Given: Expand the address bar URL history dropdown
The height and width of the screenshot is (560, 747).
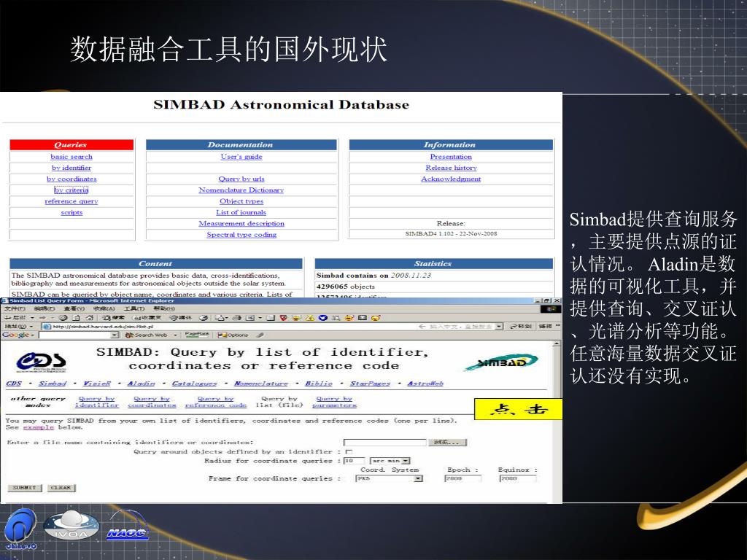Looking at the screenshot, I should (x=499, y=326).
